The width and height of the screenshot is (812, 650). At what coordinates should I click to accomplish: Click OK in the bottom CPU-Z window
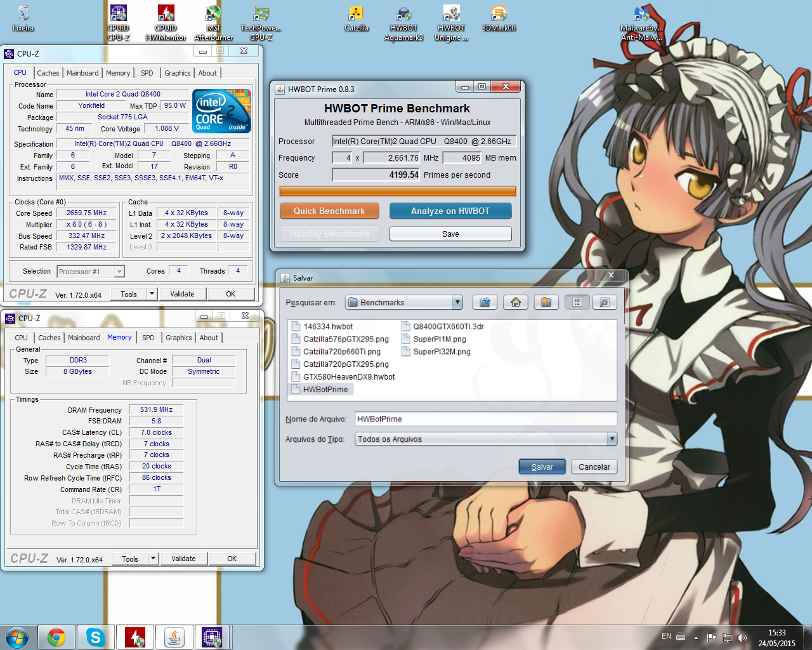pos(232,559)
